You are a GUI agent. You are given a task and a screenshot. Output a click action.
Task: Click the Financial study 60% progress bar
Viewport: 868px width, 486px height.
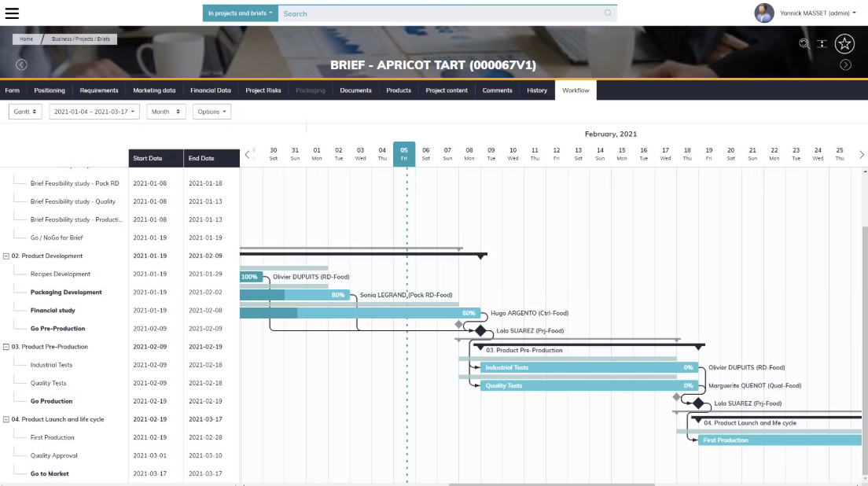coord(360,313)
